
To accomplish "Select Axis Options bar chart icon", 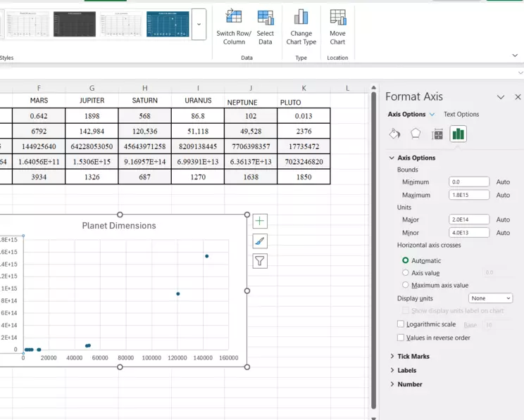I will tap(458, 134).
